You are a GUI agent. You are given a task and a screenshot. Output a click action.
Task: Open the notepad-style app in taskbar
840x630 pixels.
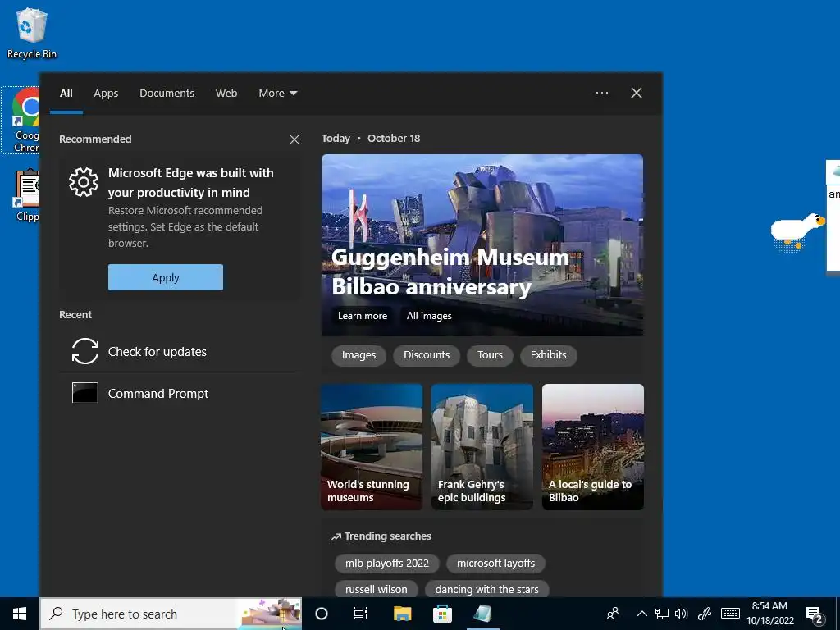482,614
